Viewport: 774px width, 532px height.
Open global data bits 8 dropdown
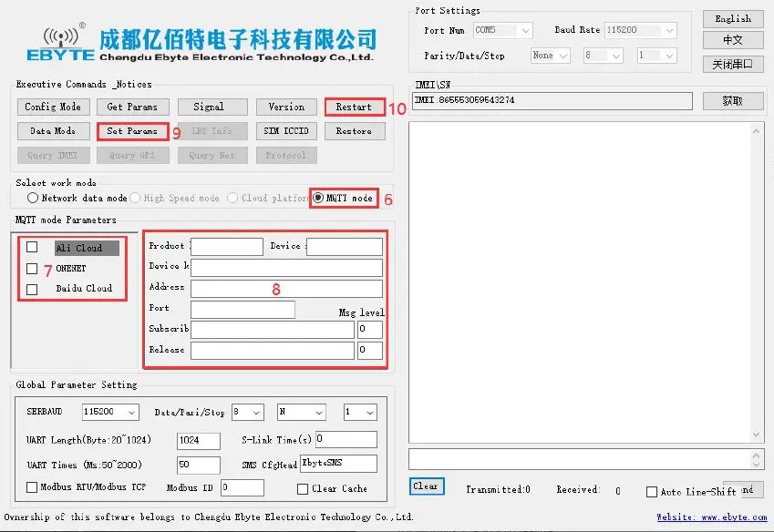tap(248, 412)
